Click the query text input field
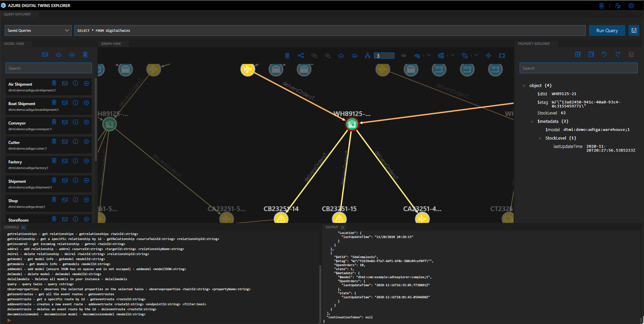This screenshot has height=324, width=644. pos(330,30)
